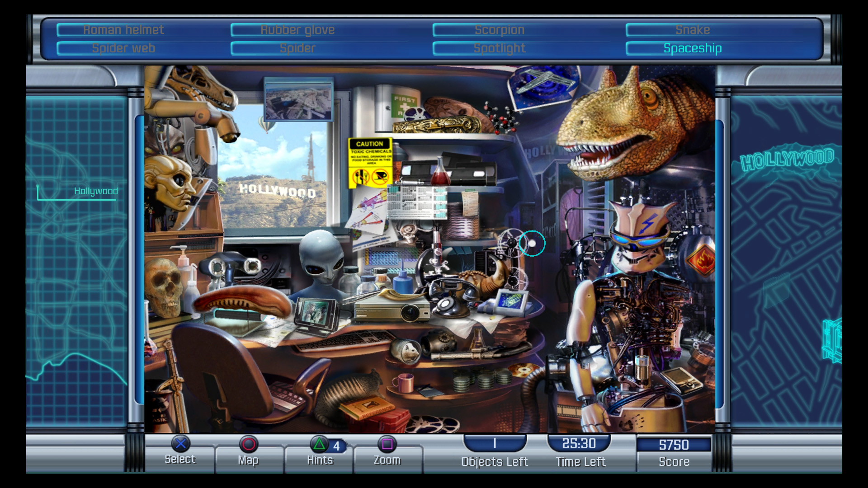Click the Time Left counter 25:30
This screenshot has height=488, width=868.
[x=579, y=444]
